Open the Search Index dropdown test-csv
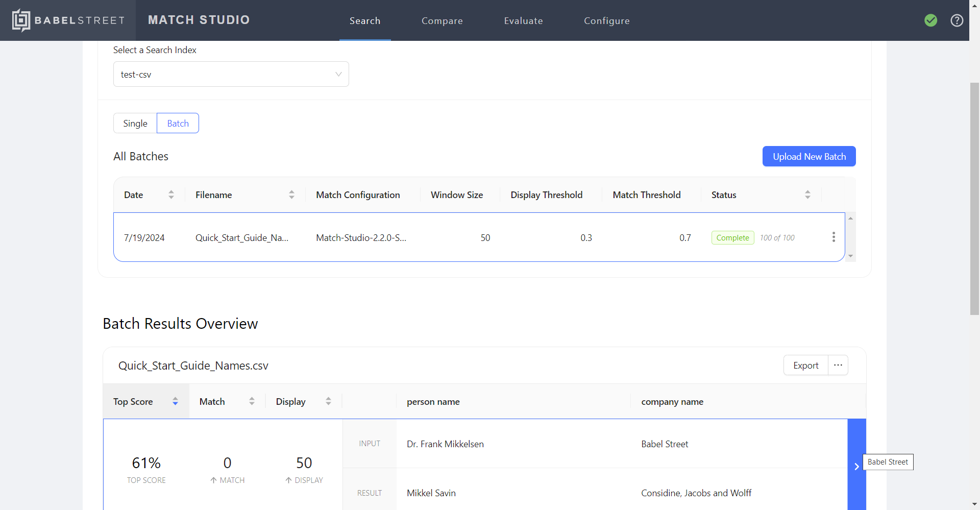Screen dimensions: 980x510 click(x=231, y=74)
